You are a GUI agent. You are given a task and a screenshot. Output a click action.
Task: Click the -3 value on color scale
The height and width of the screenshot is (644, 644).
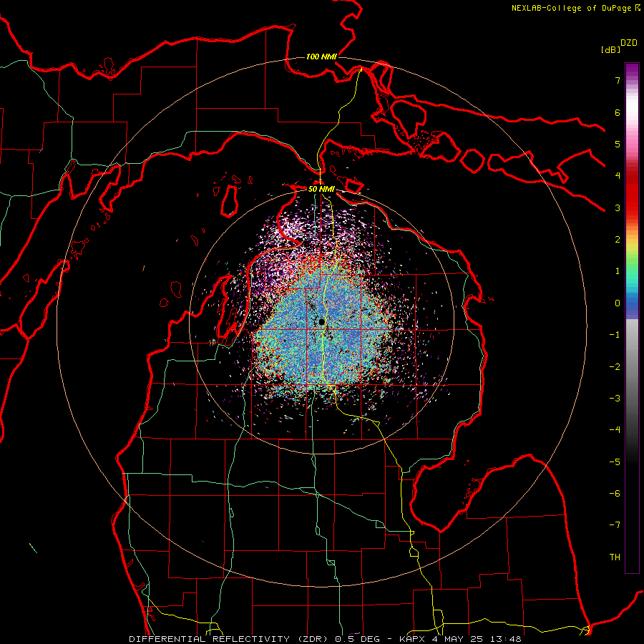pyautogui.click(x=615, y=399)
